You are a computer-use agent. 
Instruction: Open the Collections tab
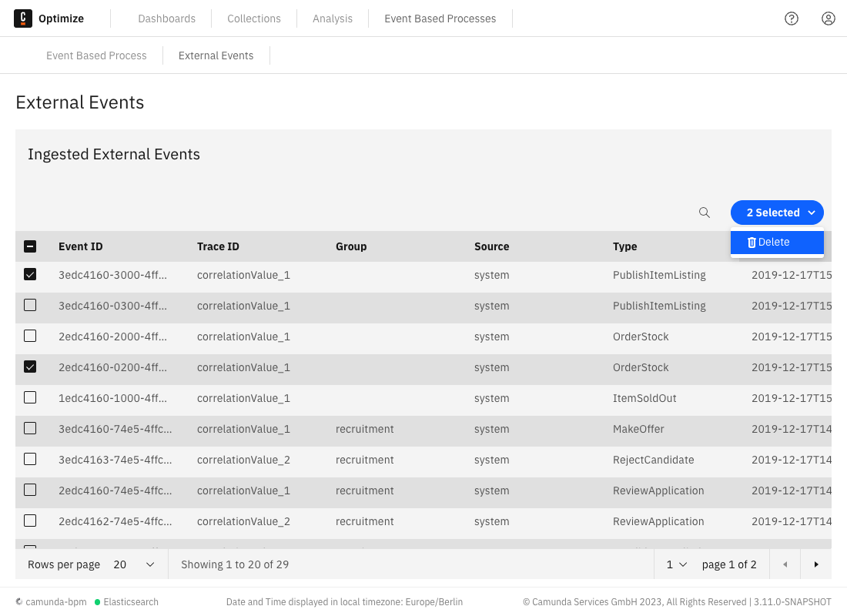point(254,18)
